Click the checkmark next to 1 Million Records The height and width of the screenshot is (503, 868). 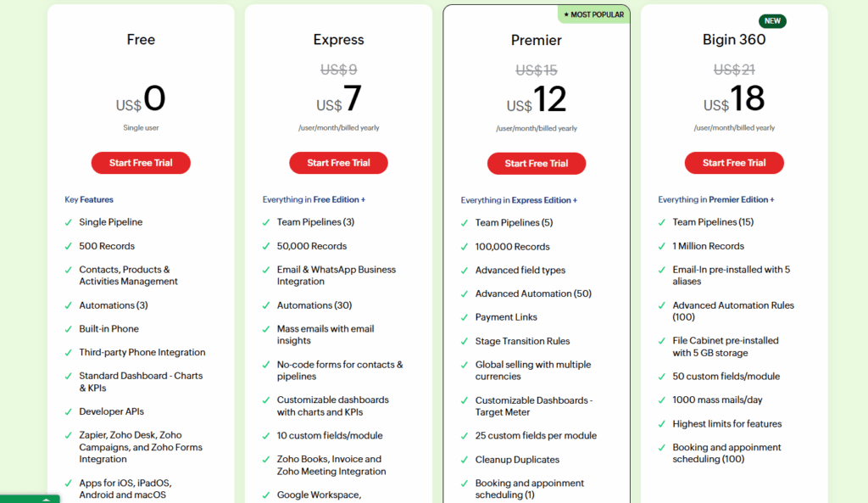pos(662,246)
